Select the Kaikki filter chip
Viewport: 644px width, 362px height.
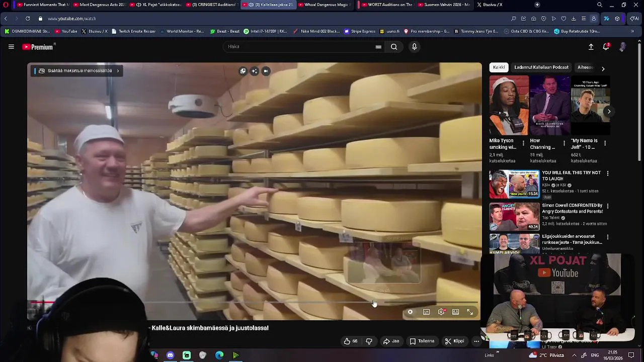coord(499,67)
